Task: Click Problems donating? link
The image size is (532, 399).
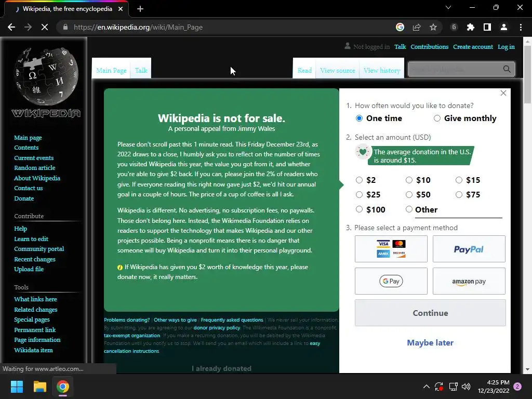Action: click(x=127, y=320)
